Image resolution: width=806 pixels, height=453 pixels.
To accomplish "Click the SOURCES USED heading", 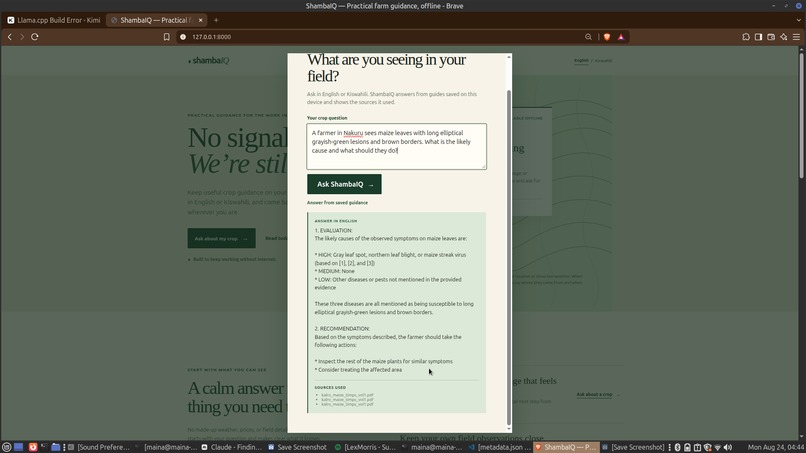I will (x=330, y=387).
